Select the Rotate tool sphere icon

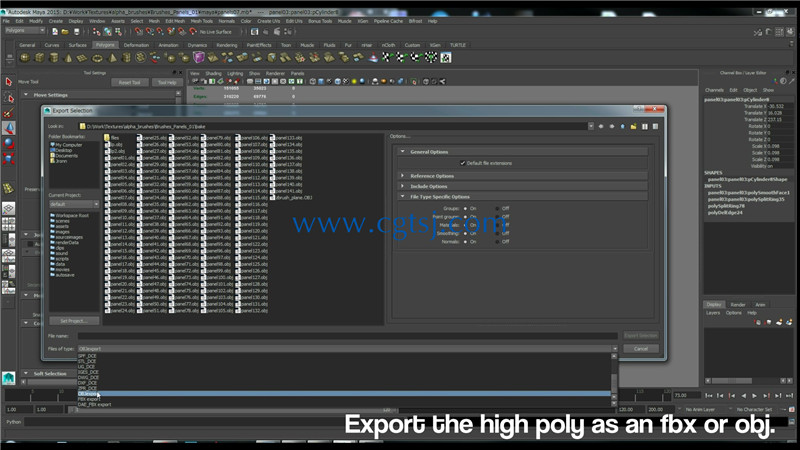(9, 143)
